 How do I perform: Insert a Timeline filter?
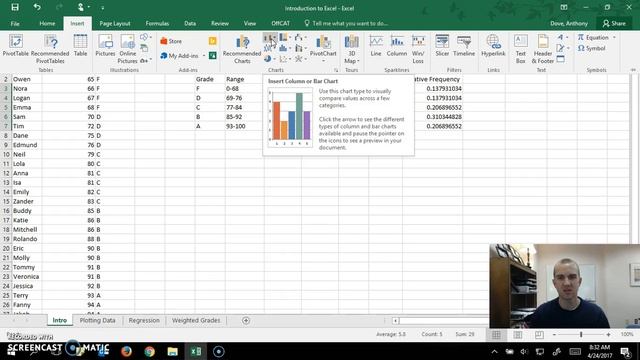click(464, 46)
